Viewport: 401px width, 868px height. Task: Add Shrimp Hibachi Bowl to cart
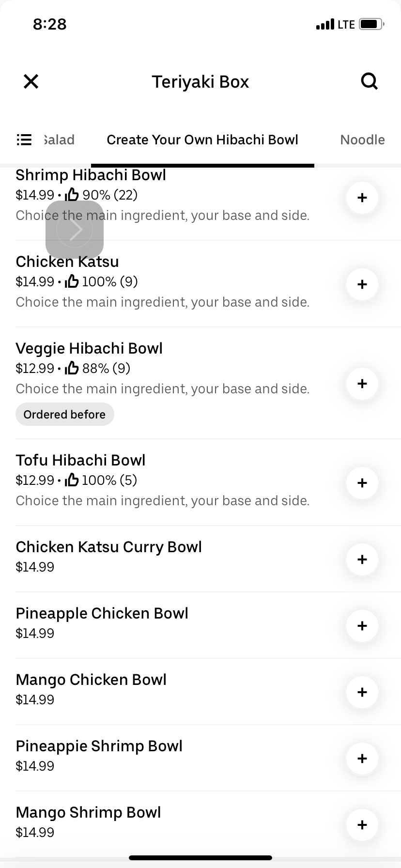(362, 198)
